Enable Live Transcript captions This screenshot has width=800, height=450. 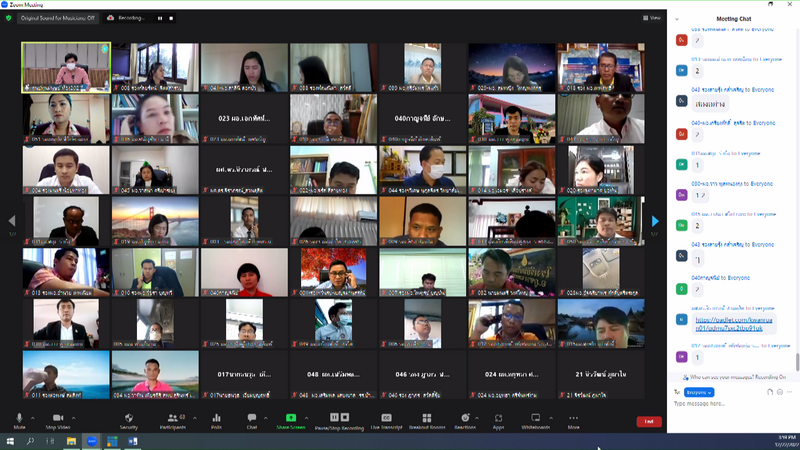coord(386,420)
